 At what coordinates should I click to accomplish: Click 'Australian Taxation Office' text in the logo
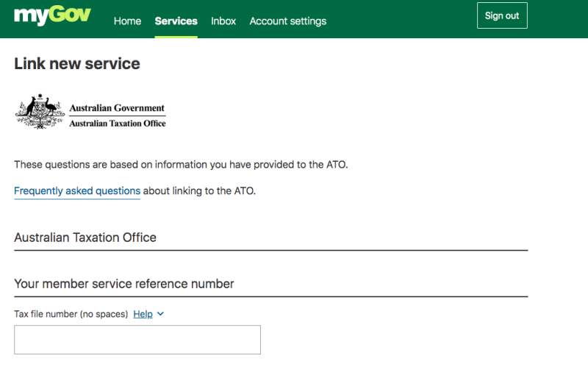117,124
